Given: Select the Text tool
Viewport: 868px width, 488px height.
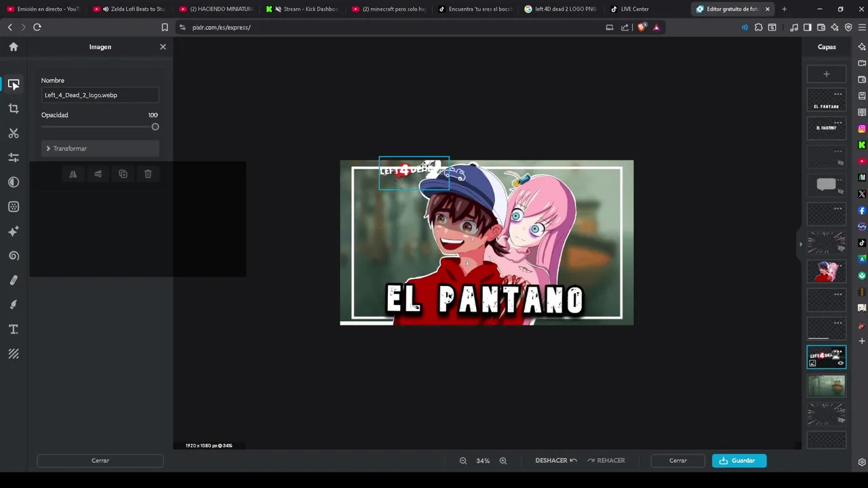Looking at the screenshot, I should pos(14,329).
